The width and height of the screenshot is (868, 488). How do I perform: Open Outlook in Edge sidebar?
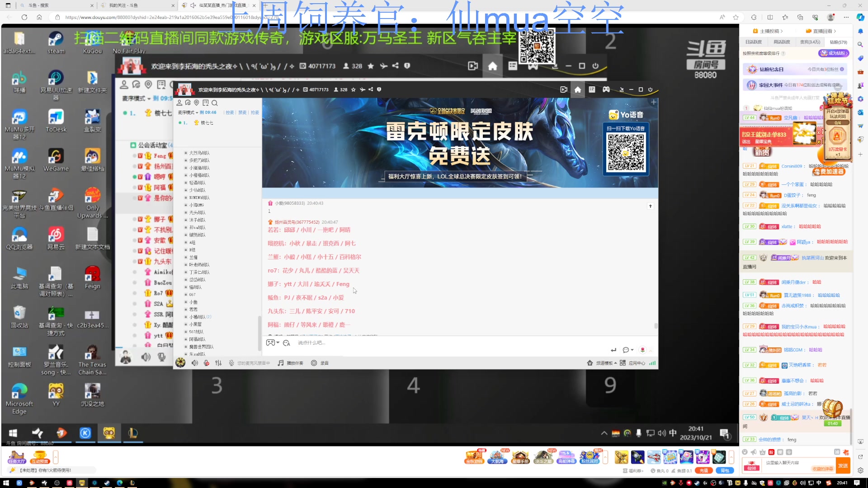pos(860,112)
